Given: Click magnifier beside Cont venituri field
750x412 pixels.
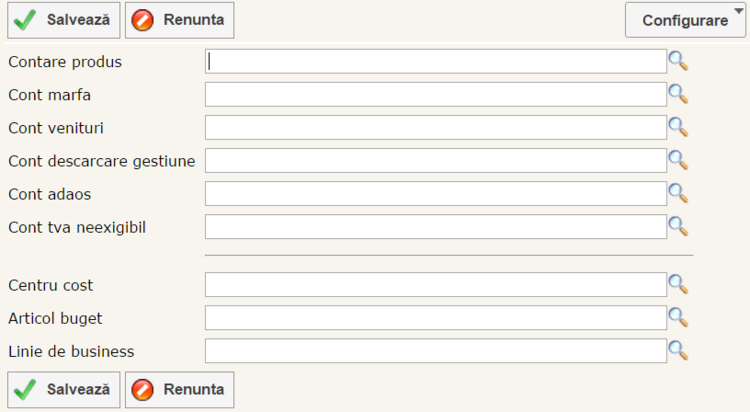Looking at the screenshot, I should click(x=678, y=127).
